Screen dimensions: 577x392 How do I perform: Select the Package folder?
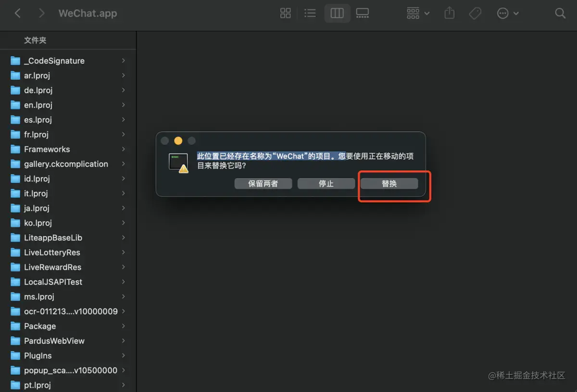click(68, 326)
